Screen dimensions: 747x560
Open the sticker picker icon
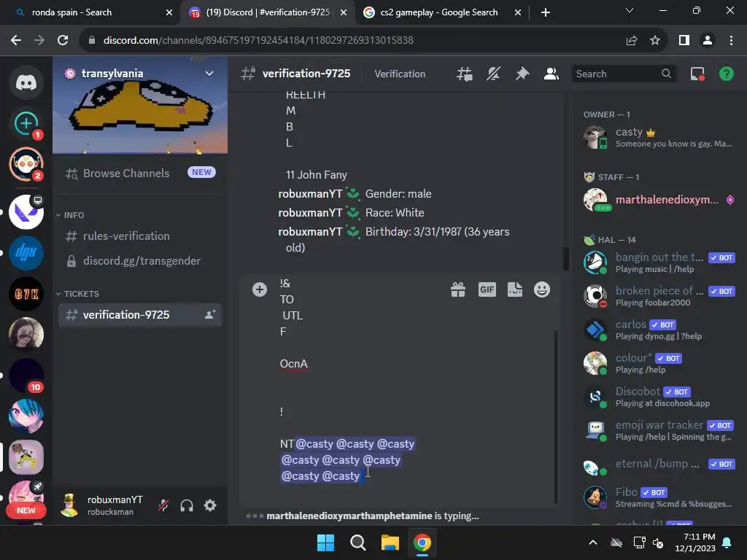tap(515, 289)
